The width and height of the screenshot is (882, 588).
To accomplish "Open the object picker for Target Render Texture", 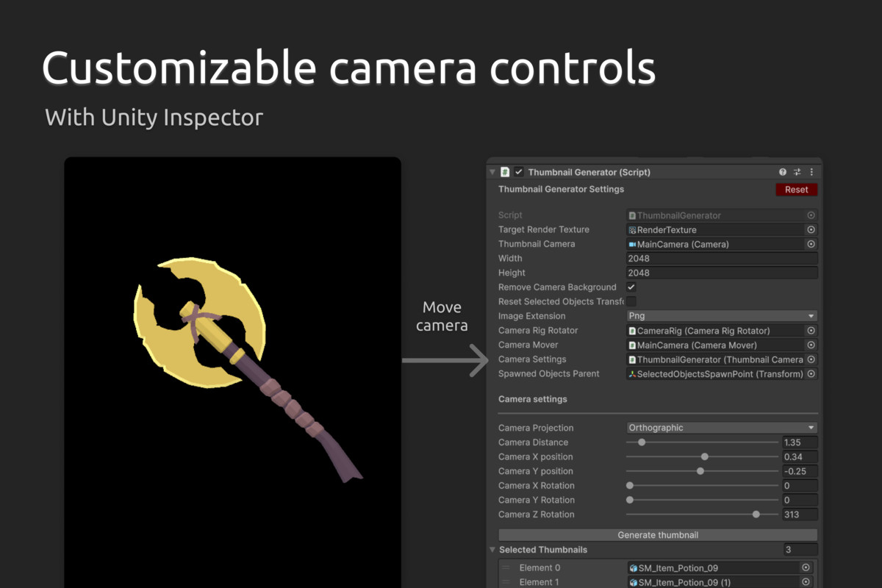I will 811,229.
